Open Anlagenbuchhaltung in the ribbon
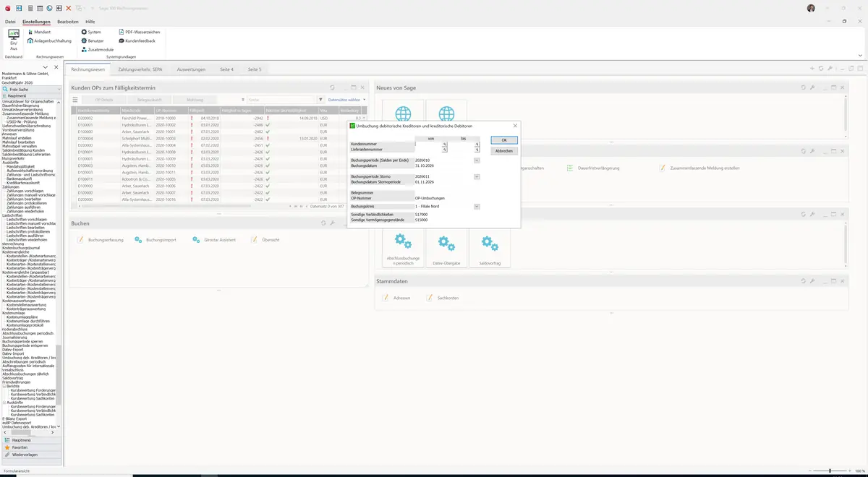This screenshot has width=868, height=477. tap(50, 40)
